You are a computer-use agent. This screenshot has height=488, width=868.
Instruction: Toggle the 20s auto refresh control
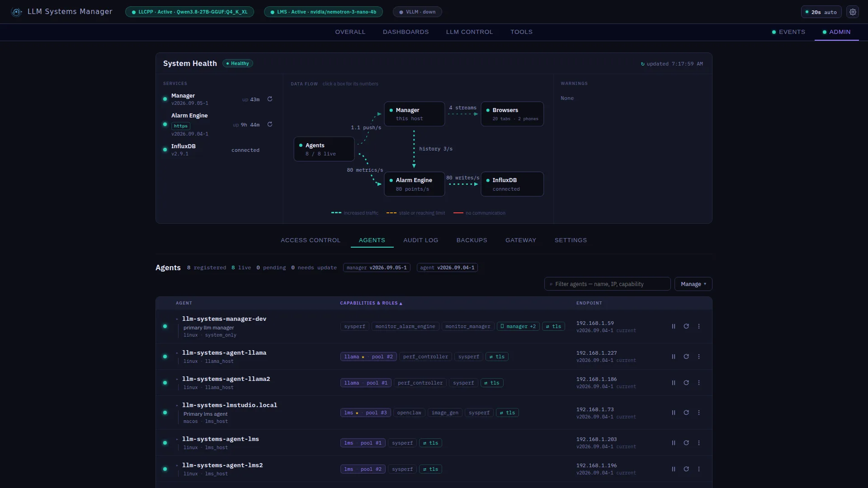(x=821, y=12)
